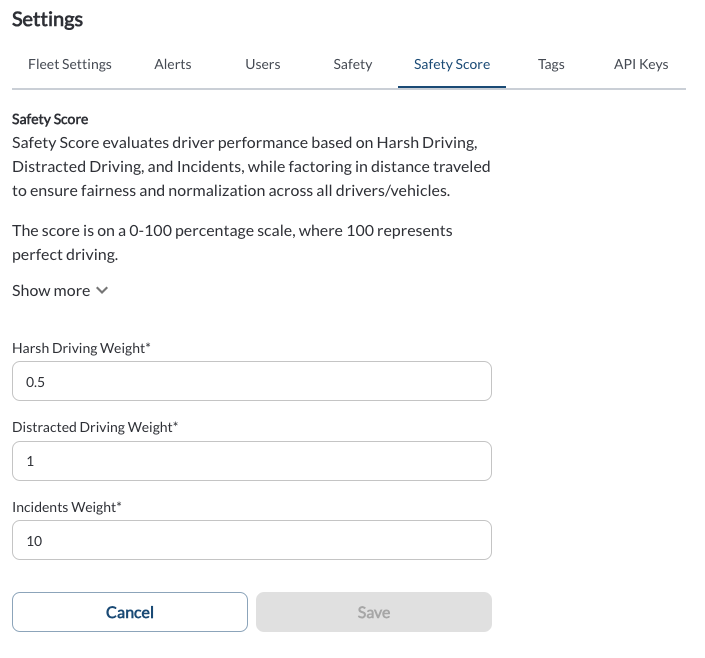The image size is (705, 658).
Task: Click the Incidents Weight label
Action: (66, 507)
